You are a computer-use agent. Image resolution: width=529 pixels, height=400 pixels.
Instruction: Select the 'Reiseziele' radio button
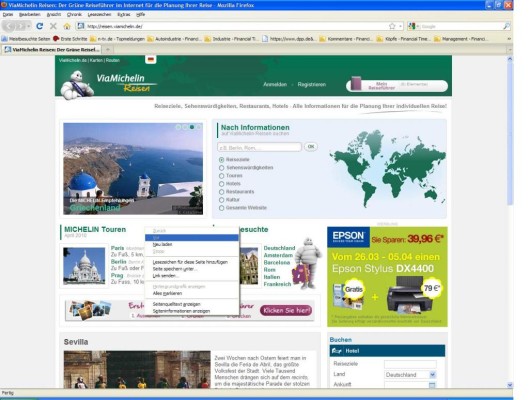(x=221, y=160)
